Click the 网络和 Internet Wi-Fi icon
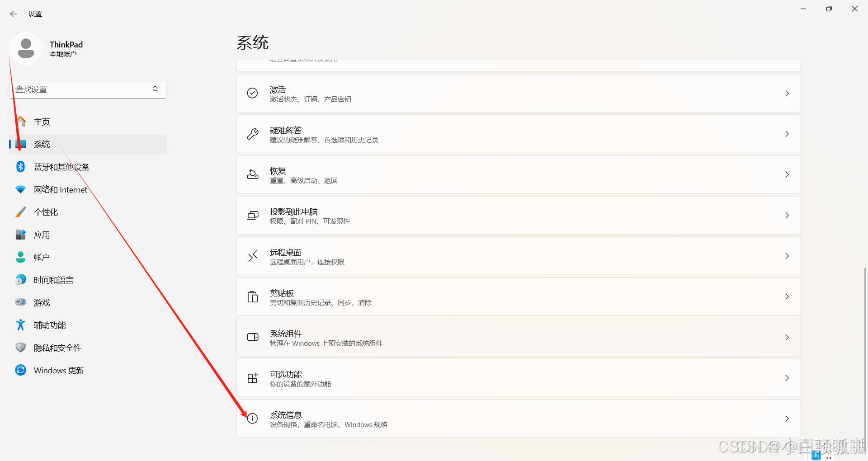Image resolution: width=868 pixels, height=461 pixels. (20, 189)
